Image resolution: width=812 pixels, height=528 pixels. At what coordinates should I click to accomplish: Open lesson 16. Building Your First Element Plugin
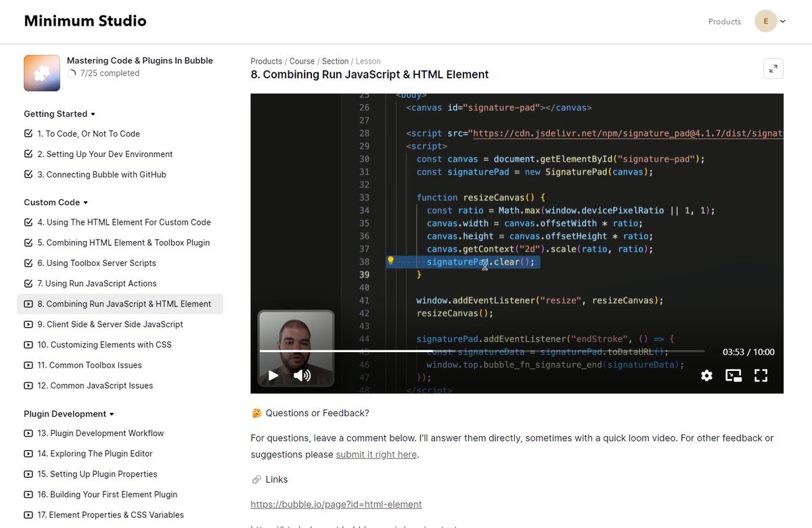[107, 494]
